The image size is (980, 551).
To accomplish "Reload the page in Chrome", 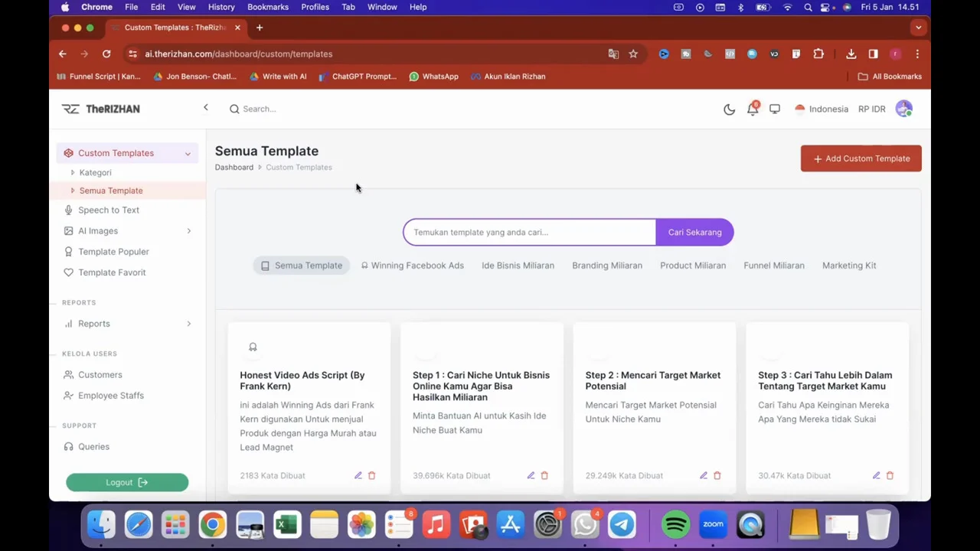I will [x=106, y=54].
